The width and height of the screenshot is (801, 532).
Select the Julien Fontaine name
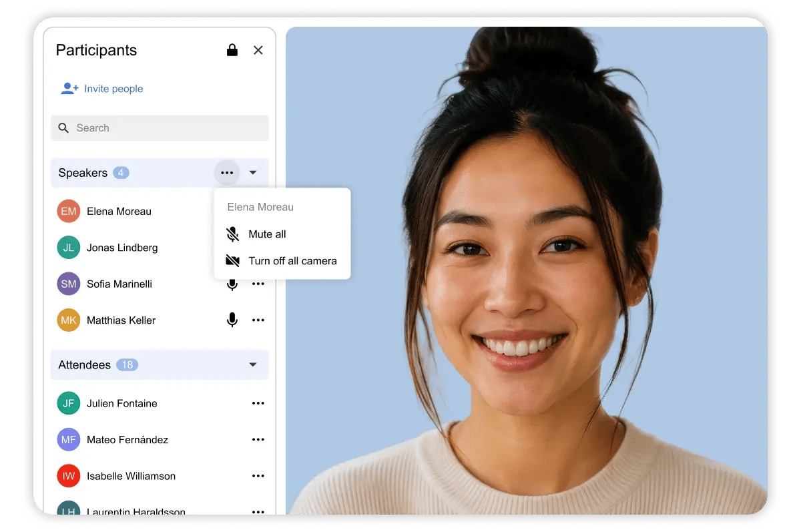click(122, 403)
